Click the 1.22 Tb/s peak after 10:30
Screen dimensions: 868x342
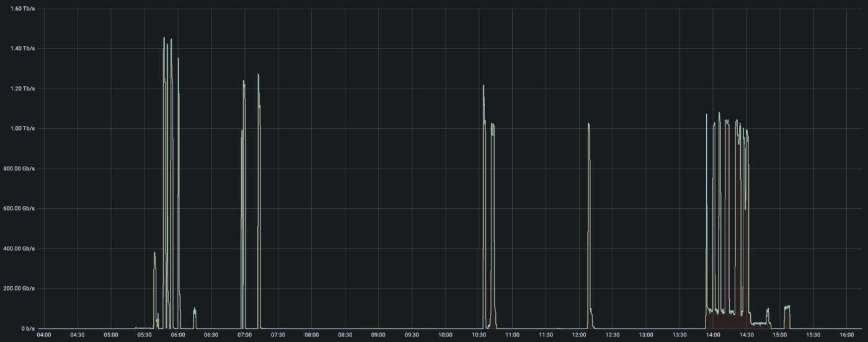point(483,85)
